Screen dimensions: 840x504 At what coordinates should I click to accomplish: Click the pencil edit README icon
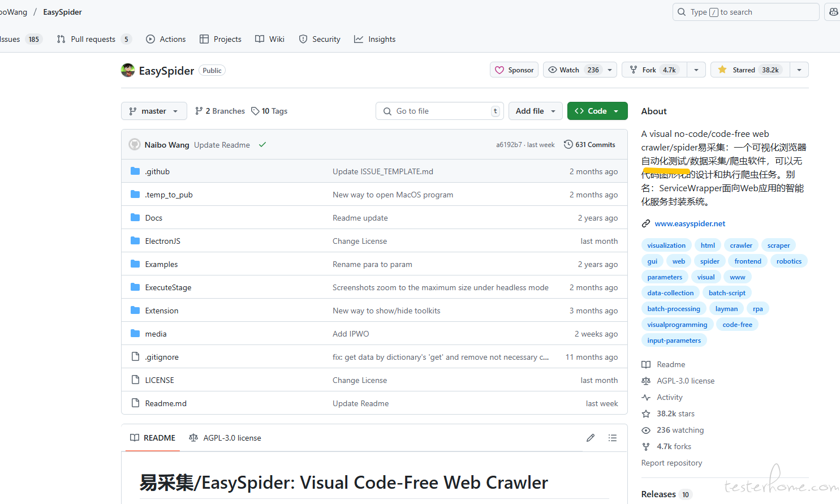click(591, 438)
